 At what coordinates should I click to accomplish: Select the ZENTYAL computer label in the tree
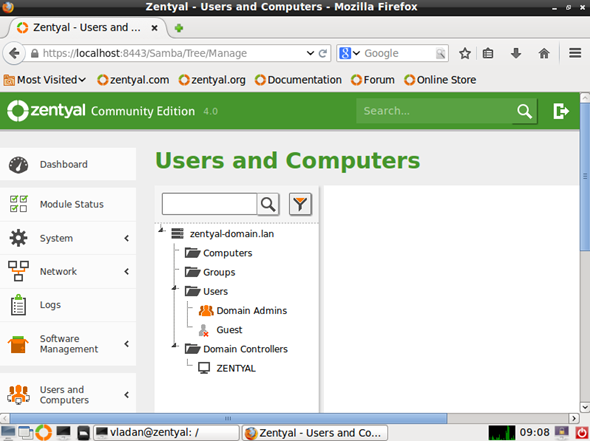point(236,368)
